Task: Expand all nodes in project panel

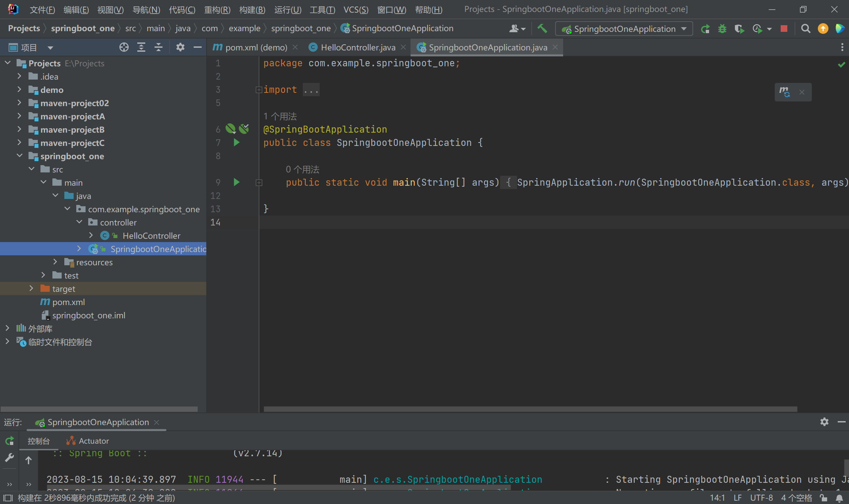Action: pyautogui.click(x=141, y=47)
